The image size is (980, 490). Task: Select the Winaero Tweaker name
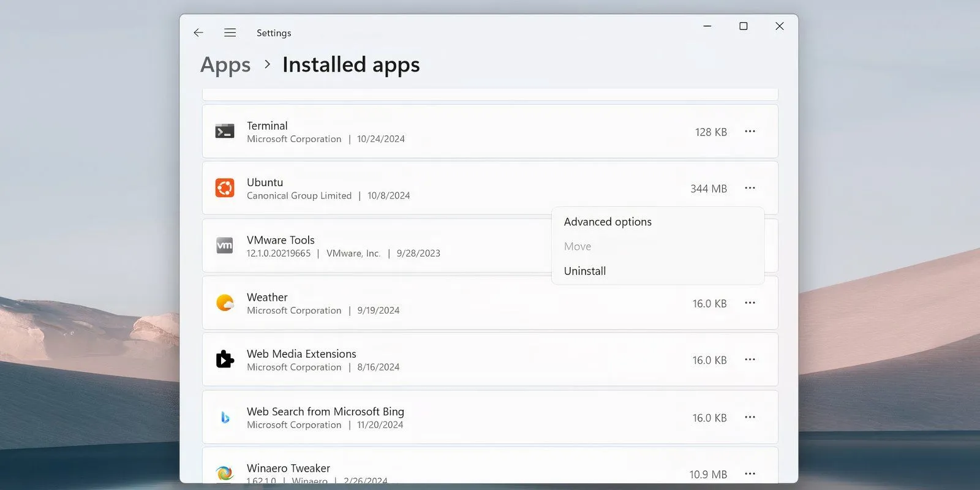[x=288, y=469]
